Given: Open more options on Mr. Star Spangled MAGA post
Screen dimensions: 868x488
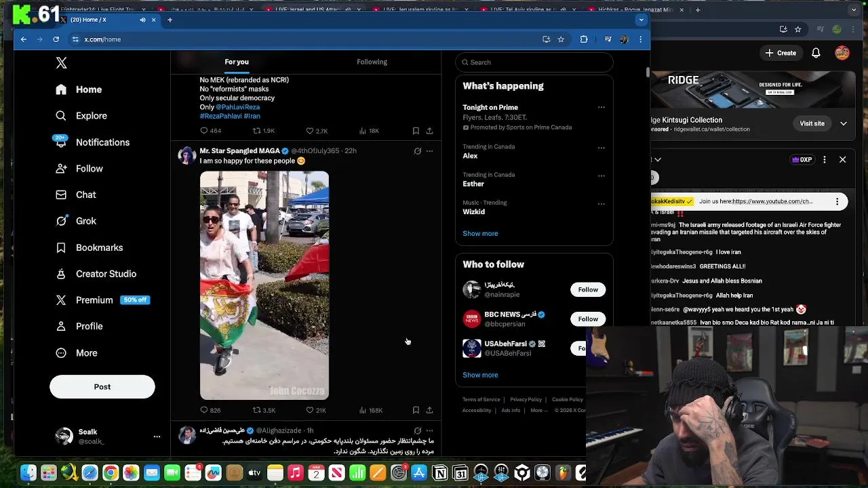Looking at the screenshot, I should (429, 151).
